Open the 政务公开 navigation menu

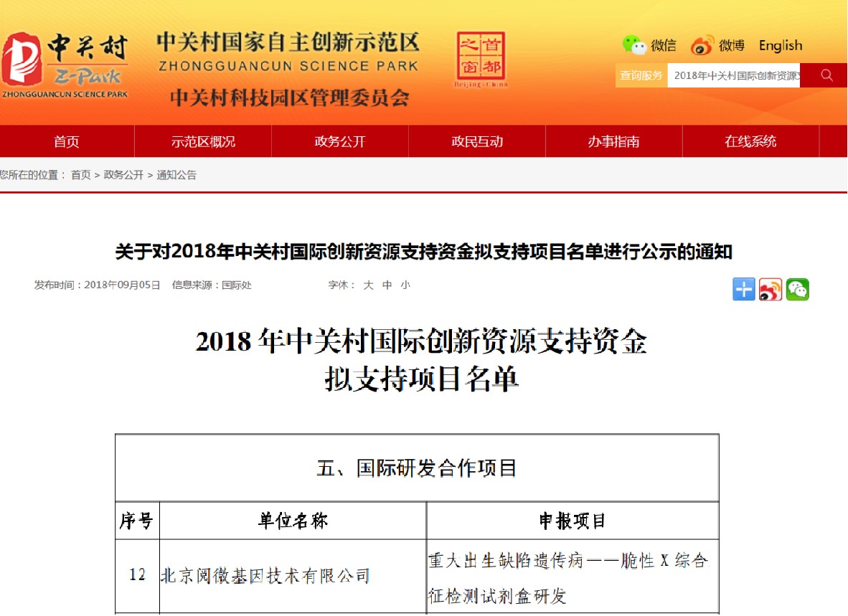(x=340, y=141)
